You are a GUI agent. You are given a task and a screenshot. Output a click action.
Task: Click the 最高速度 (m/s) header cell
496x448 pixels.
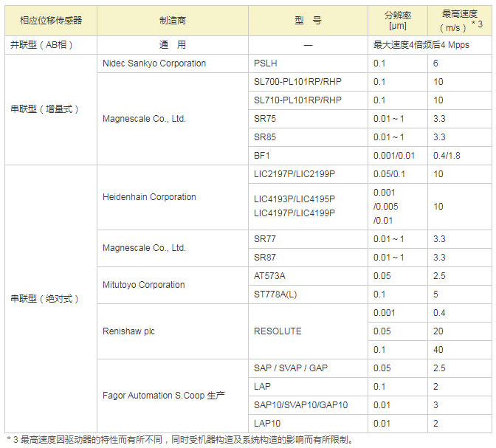tap(461, 21)
